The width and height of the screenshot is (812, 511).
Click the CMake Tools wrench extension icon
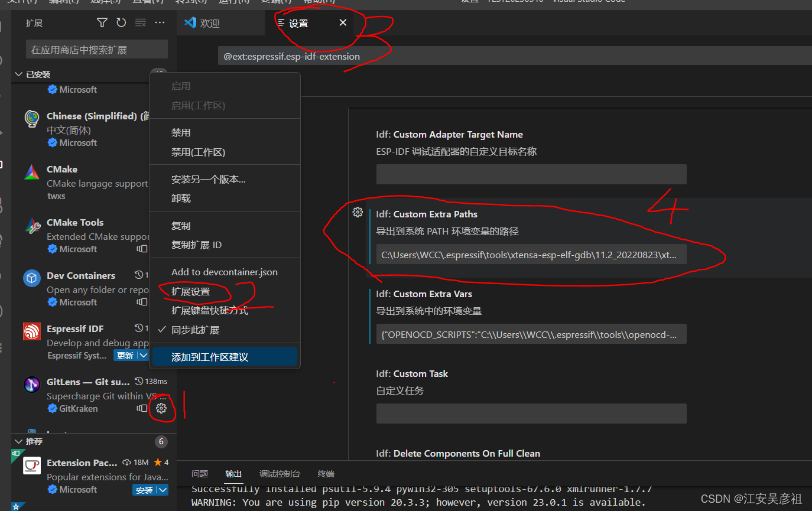pyautogui.click(x=32, y=225)
